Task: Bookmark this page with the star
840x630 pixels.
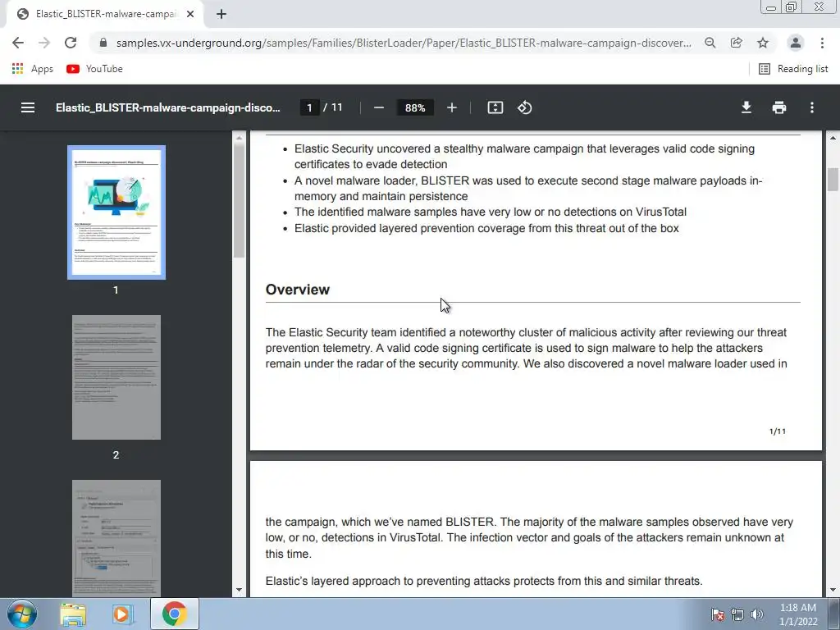Action: coord(763,43)
